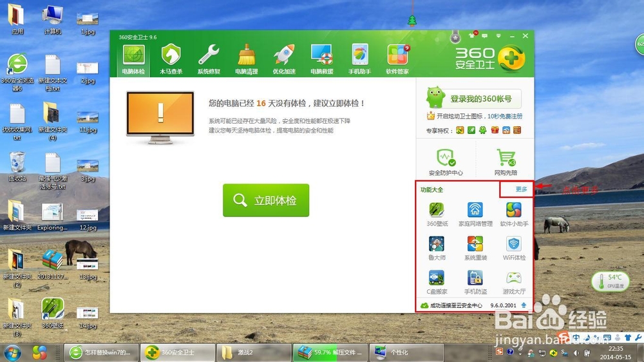
Task: Switch to 个性化 taskbar window
Action: pyautogui.click(x=406, y=352)
